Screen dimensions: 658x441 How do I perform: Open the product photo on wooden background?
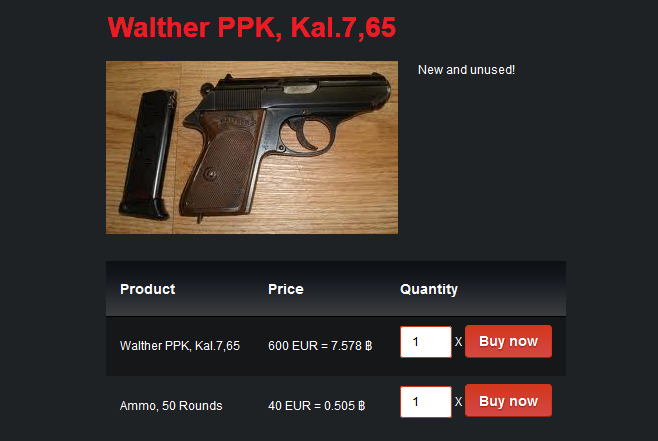point(252,147)
